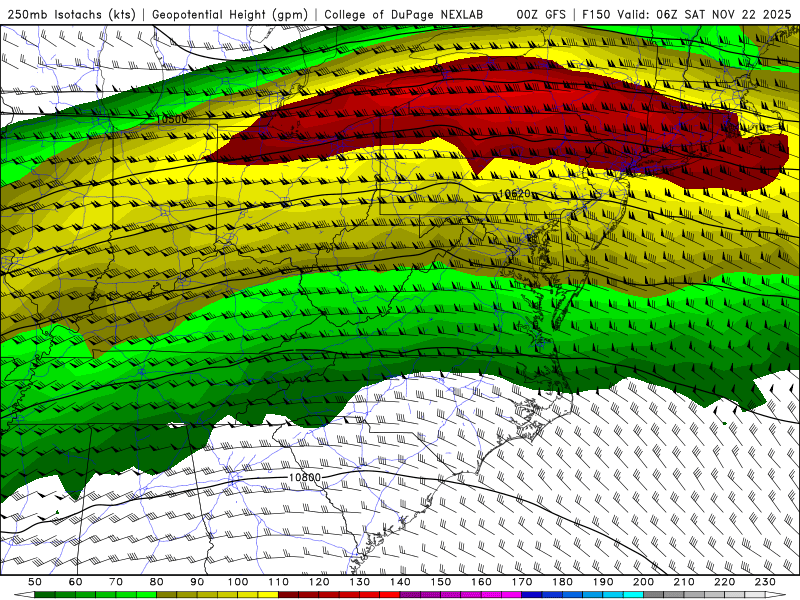This screenshot has width=800, height=600.
Task: Click the dark maroon swatch starting at 110
Action: [289, 595]
